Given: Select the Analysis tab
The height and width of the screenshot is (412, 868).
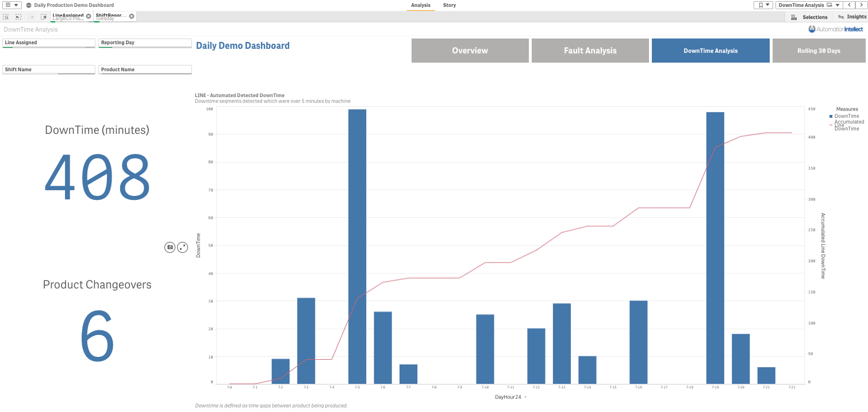Looking at the screenshot, I should pos(420,5).
